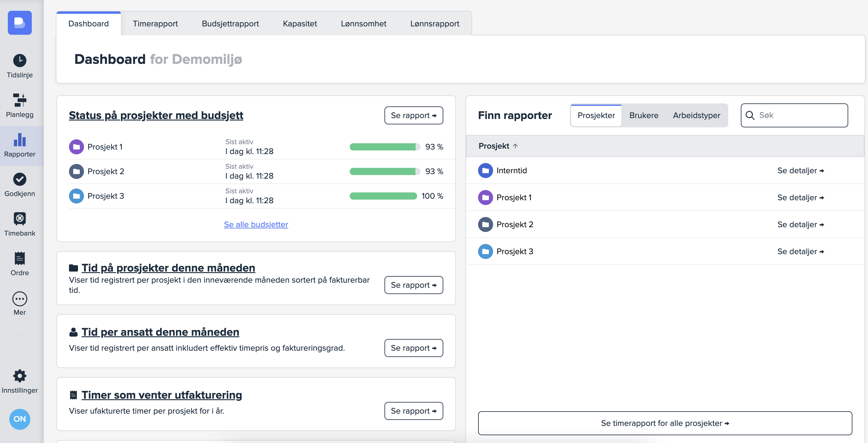Click the Søk search field
Image resolution: width=868 pixels, height=443 pixels.
coord(799,115)
